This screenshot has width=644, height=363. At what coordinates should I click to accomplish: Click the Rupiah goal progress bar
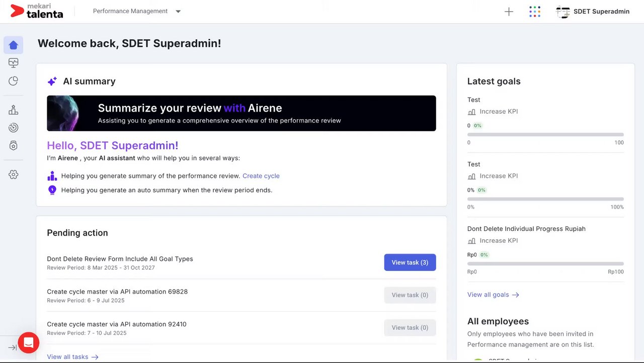click(545, 263)
